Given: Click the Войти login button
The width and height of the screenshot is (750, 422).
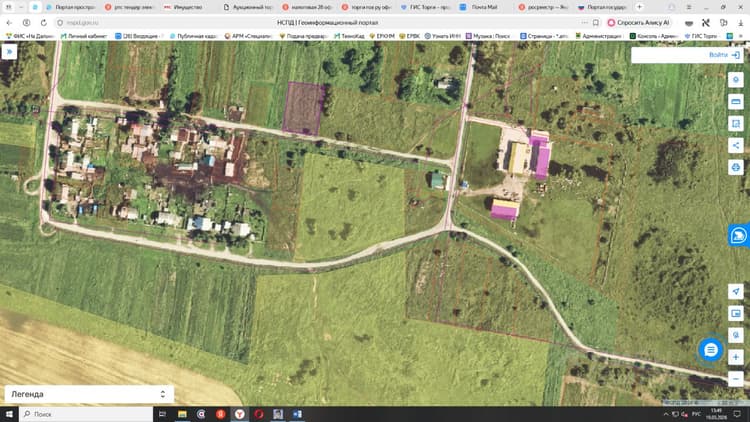Looking at the screenshot, I should pyautogui.click(x=687, y=55).
